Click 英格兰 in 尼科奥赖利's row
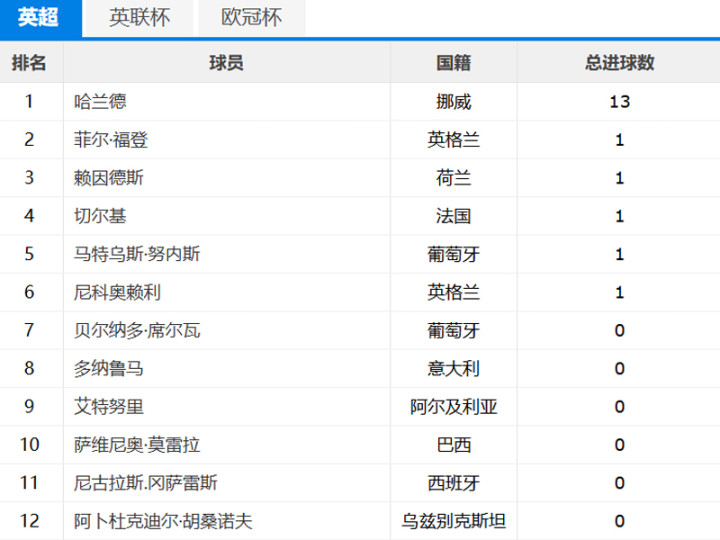720x540 pixels. click(x=454, y=292)
